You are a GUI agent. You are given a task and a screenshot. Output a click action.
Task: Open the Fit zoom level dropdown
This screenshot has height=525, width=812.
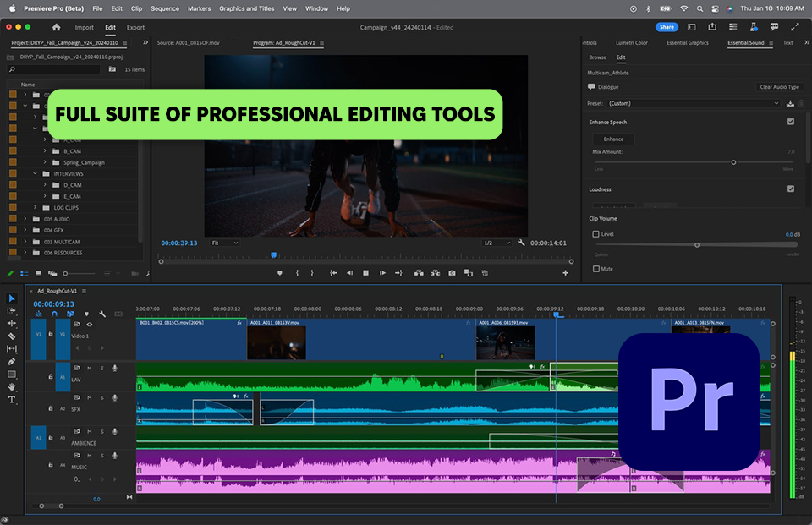coord(224,243)
